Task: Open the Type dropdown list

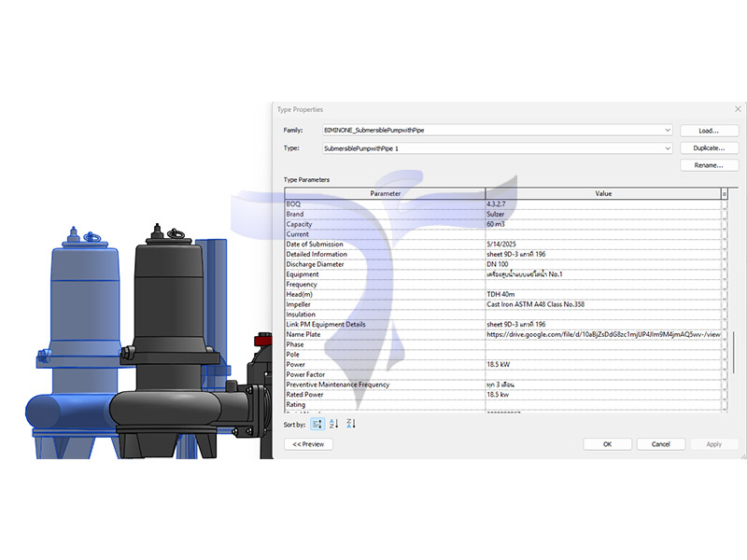Action: [x=667, y=148]
